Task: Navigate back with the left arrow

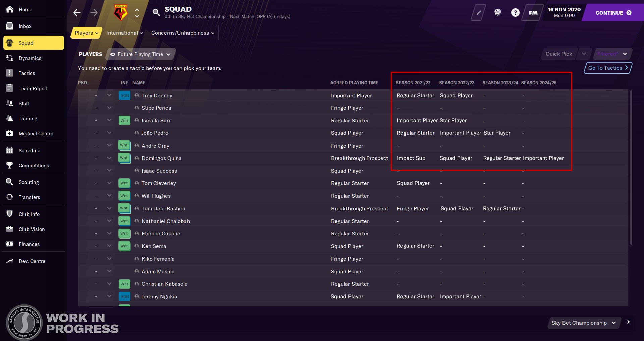Action: [77, 13]
